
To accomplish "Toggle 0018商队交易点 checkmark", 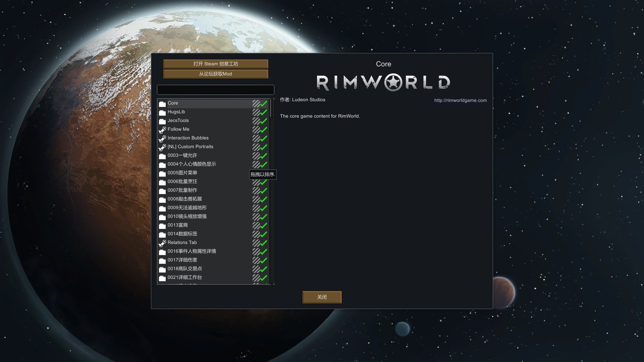I will tap(264, 269).
